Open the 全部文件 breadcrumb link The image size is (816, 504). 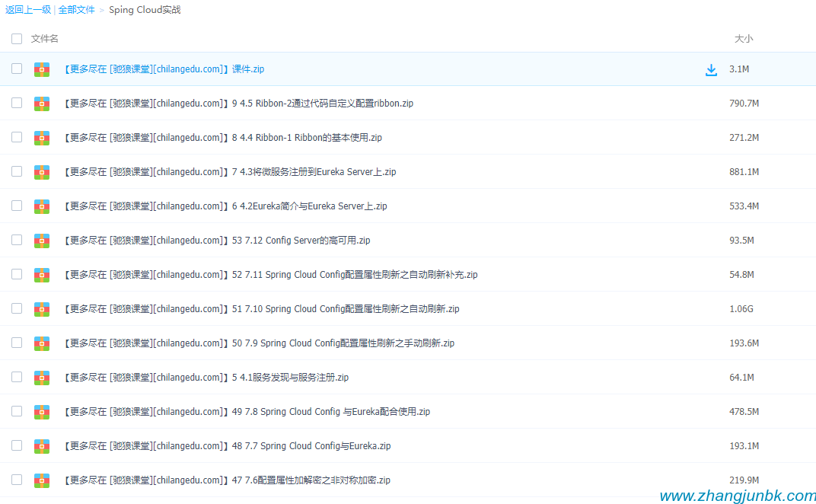tap(76, 10)
